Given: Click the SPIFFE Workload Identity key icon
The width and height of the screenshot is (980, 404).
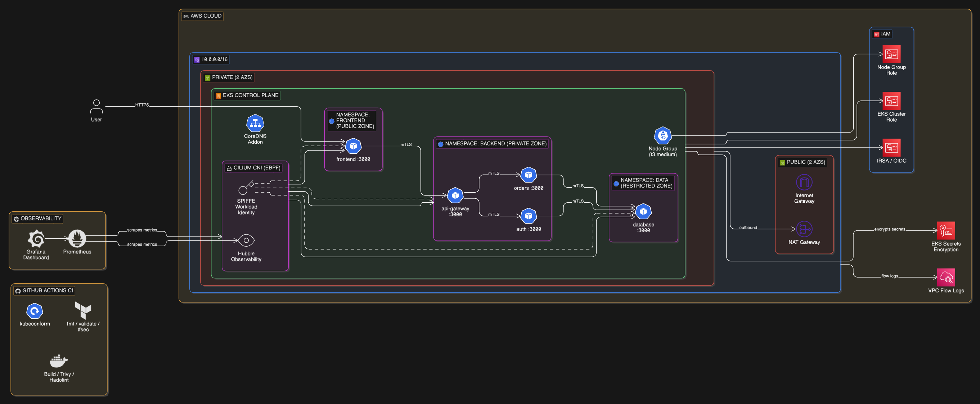Looking at the screenshot, I should 246,188.
